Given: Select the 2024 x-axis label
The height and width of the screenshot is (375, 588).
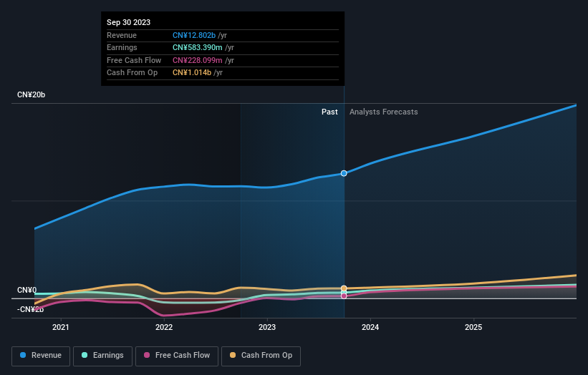Looking at the screenshot, I should click(x=370, y=328).
